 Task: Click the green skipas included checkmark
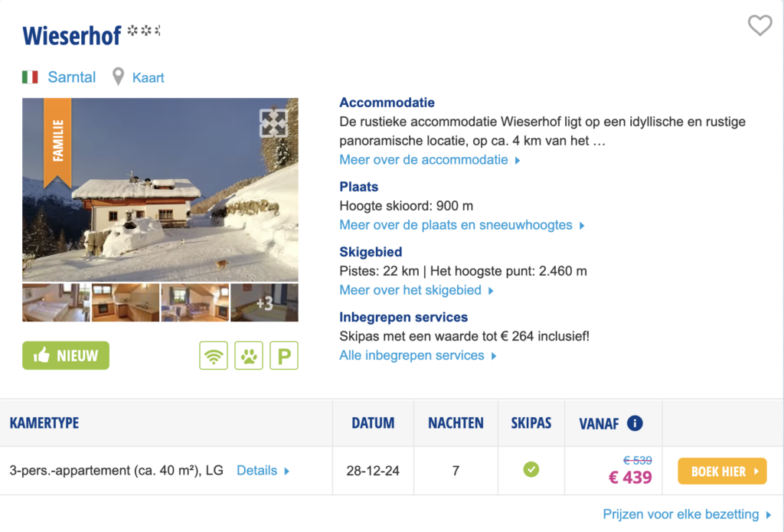[x=531, y=470]
